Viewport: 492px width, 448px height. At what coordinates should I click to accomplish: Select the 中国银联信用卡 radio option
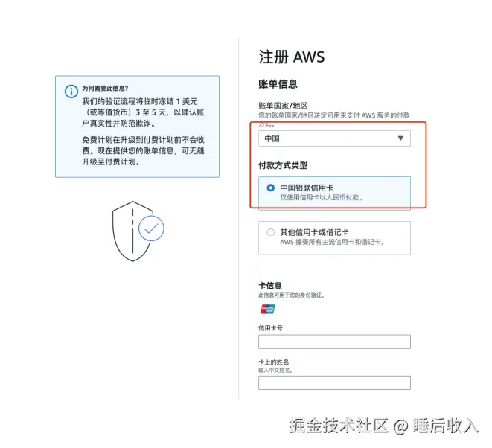tap(270, 188)
